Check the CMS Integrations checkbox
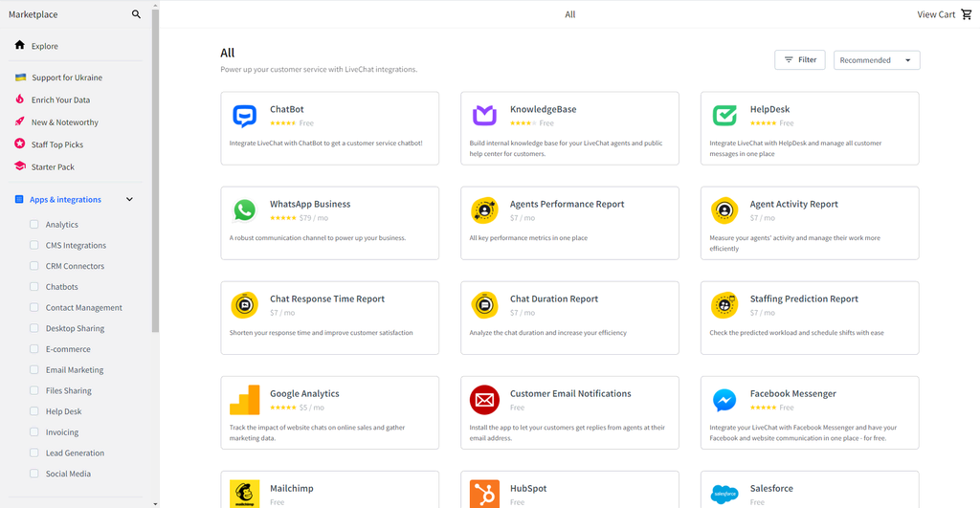 point(34,245)
